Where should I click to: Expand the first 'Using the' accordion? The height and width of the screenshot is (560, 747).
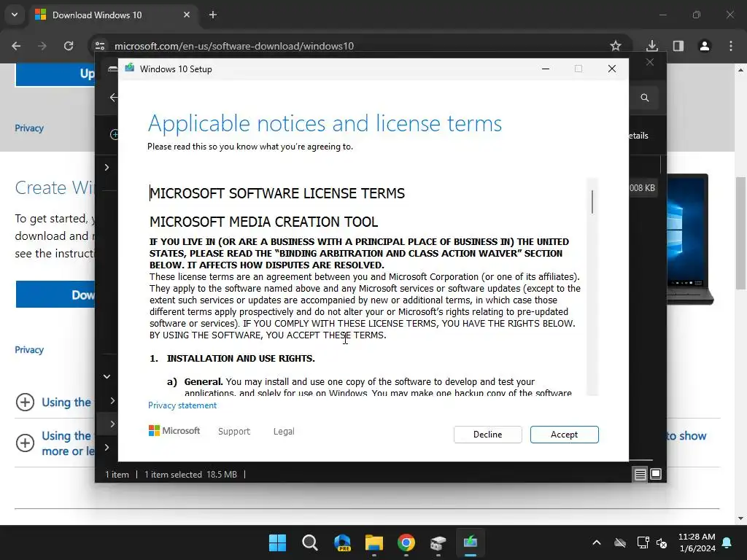pyautogui.click(x=55, y=402)
